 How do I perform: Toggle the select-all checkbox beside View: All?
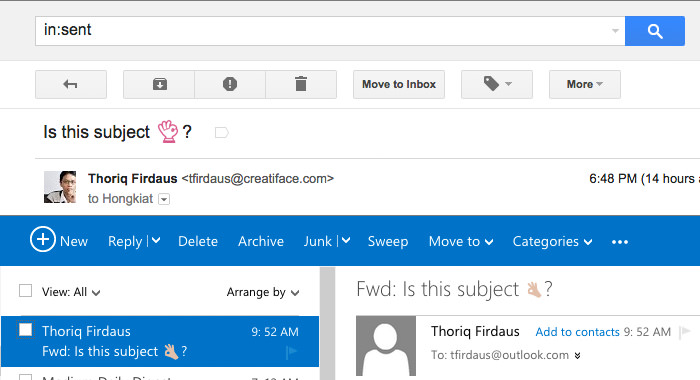coord(25,291)
